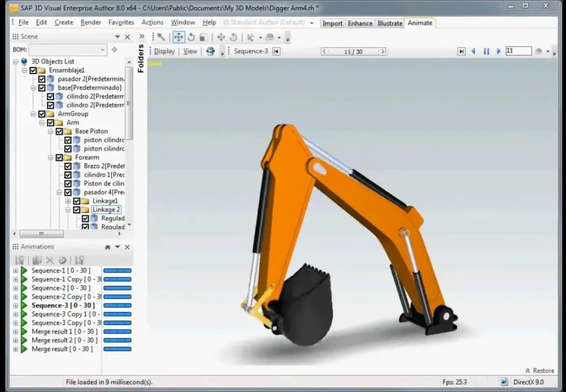Screen dimensions: 566x392
Task: Click the Display toolbar button
Action: [x=164, y=51]
